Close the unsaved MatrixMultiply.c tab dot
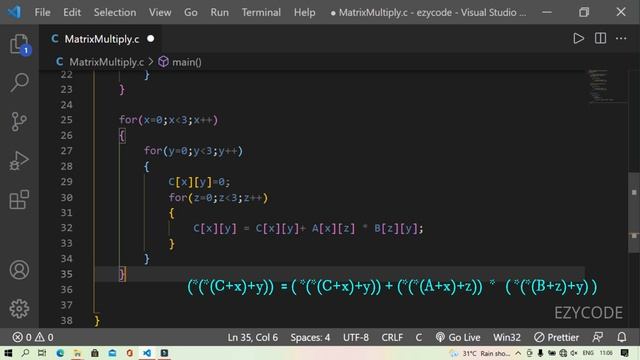640x360 pixels. [x=151, y=39]
